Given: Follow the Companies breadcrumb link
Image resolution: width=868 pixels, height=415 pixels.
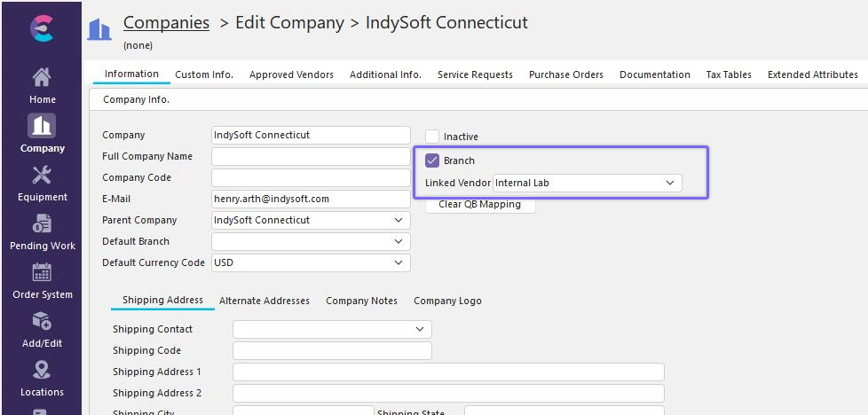Looking at the screenshot, I should [x=166, y=23].
